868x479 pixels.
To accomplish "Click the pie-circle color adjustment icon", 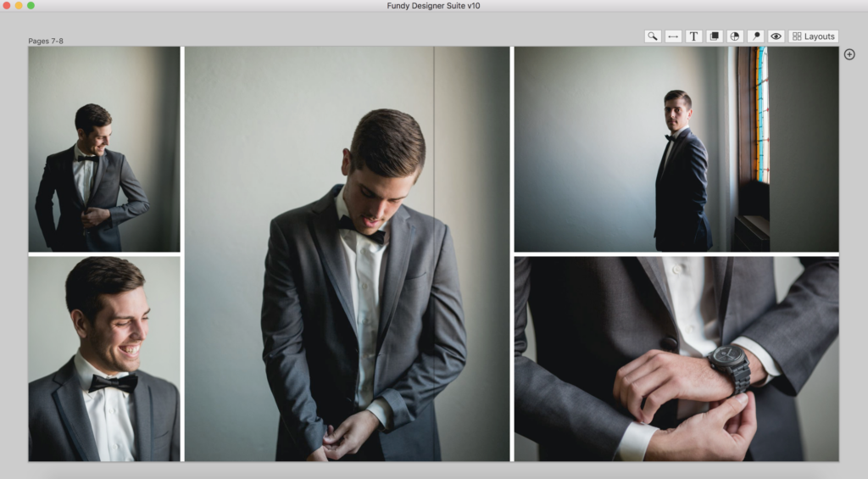I will point(735,36).
